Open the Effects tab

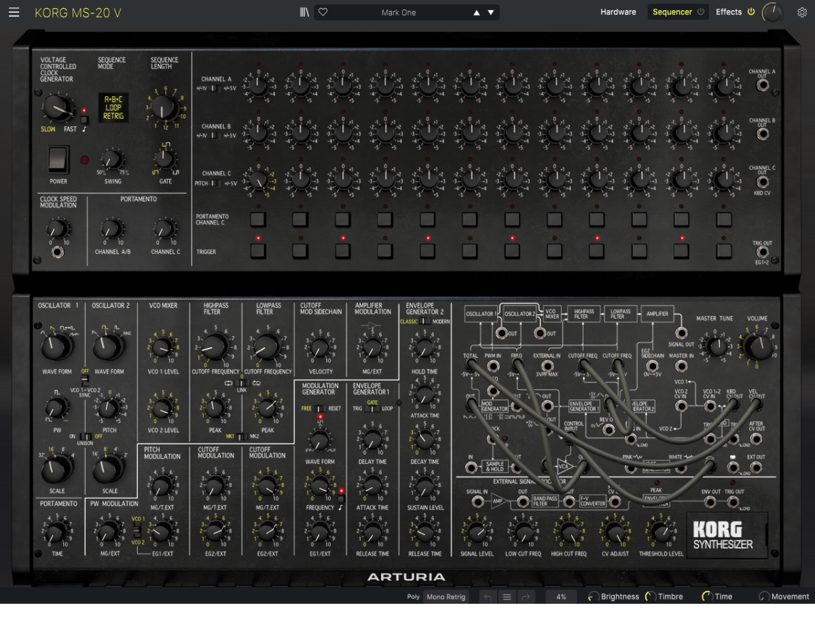(729, 12)
